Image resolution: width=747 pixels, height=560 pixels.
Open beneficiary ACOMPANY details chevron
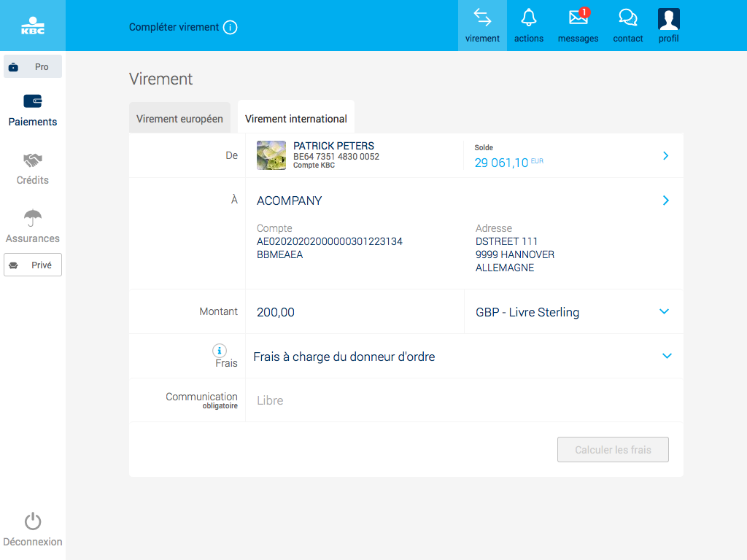coord(665,201)
